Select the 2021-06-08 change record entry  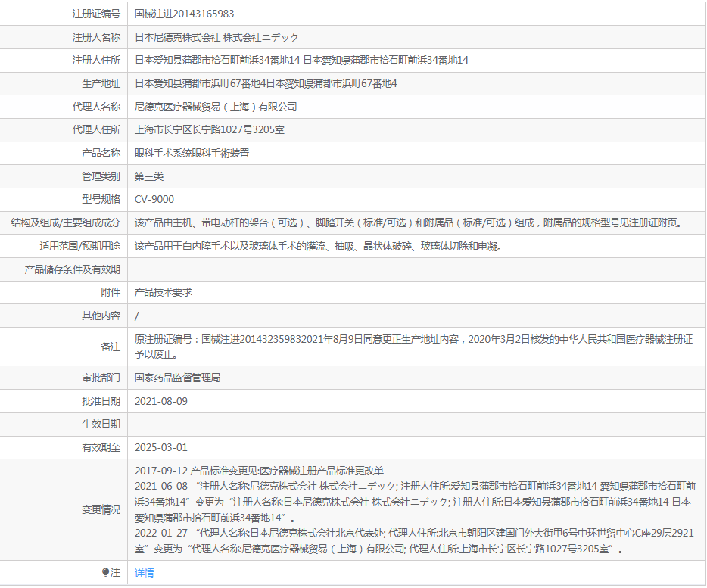click(416, 502)
